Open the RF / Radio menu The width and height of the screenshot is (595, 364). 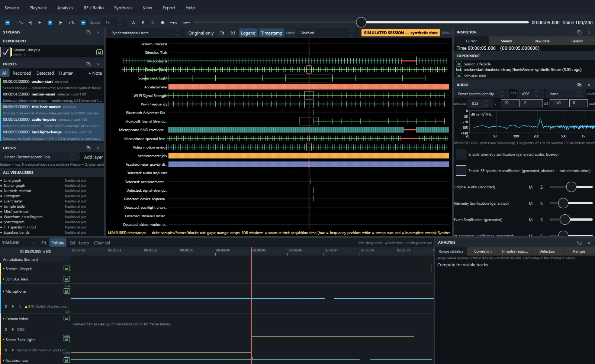(x=94, y=8)
